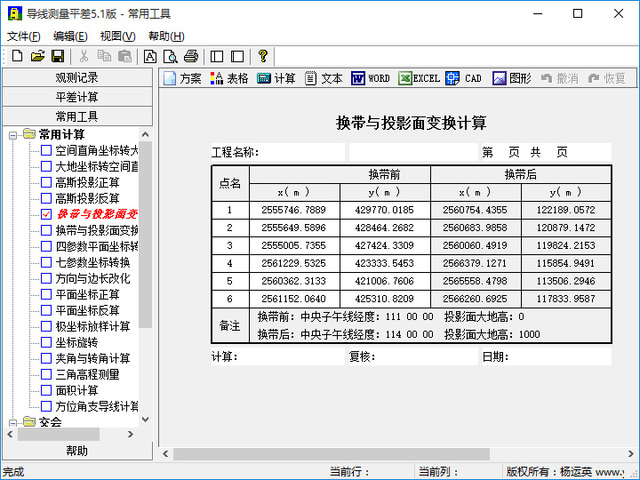
Task: Click the tree horizontal scroll-right arrow
Action: 131,434
